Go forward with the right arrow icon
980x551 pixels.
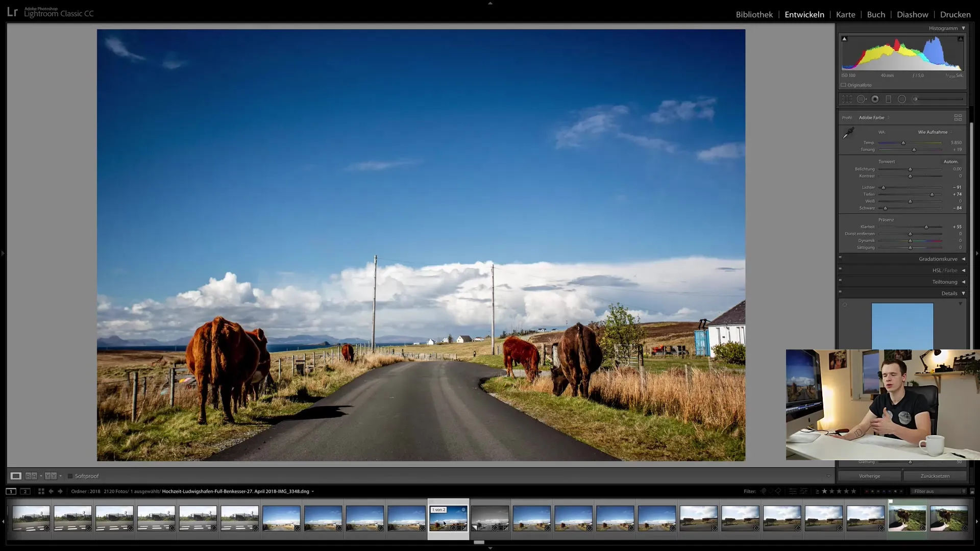tap(60, 491)
